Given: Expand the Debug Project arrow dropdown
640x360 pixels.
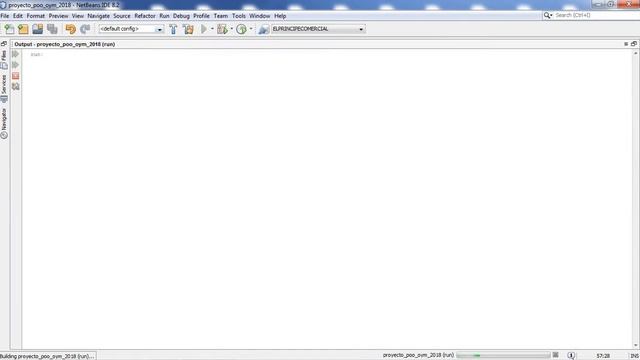Looking at the screenshot, I should coord(231,29).
